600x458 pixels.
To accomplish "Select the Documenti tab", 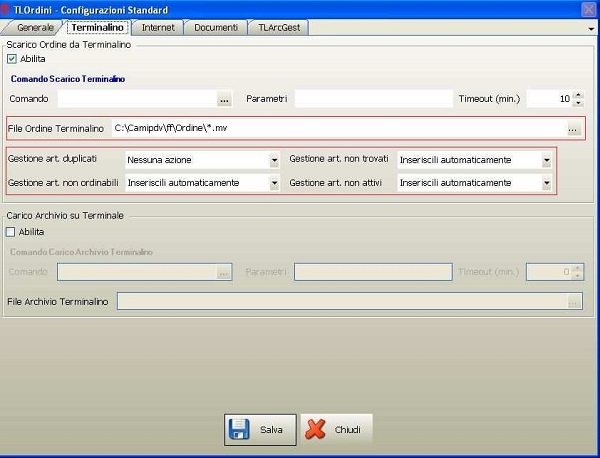I will tap(216, 27).
